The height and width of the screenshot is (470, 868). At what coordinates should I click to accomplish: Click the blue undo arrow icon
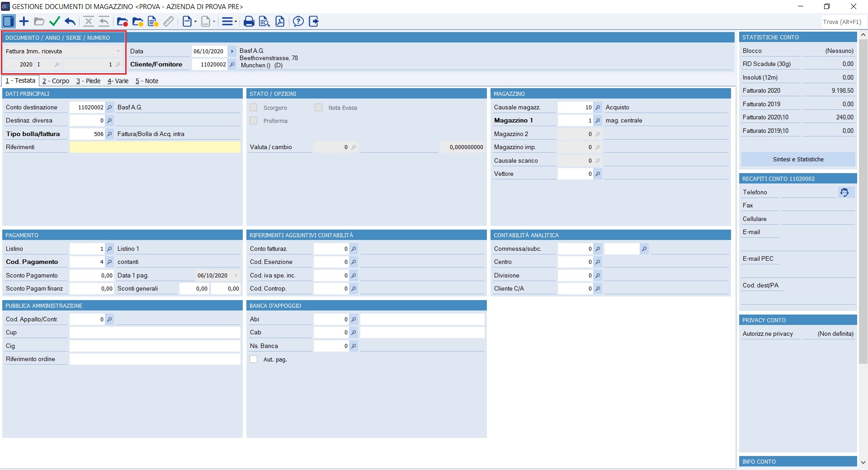coord(70,21)
